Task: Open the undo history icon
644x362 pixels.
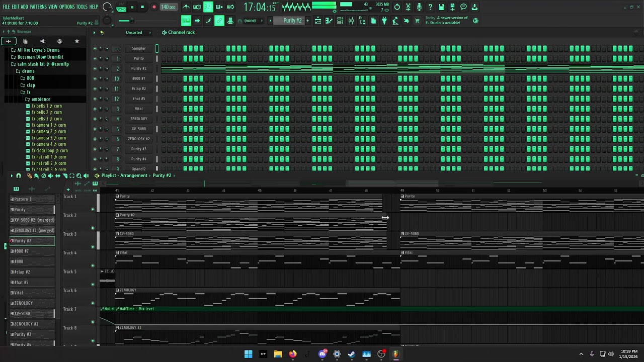Action: pos(397,7)
